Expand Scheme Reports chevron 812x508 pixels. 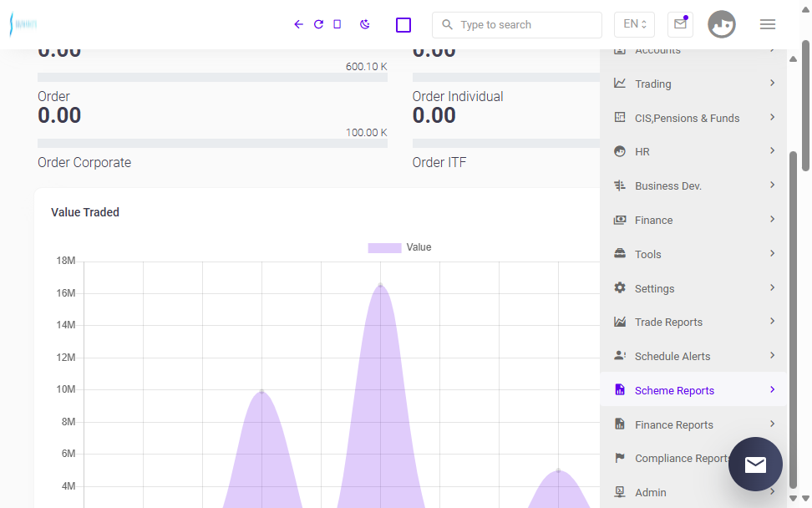coord(772,389)
